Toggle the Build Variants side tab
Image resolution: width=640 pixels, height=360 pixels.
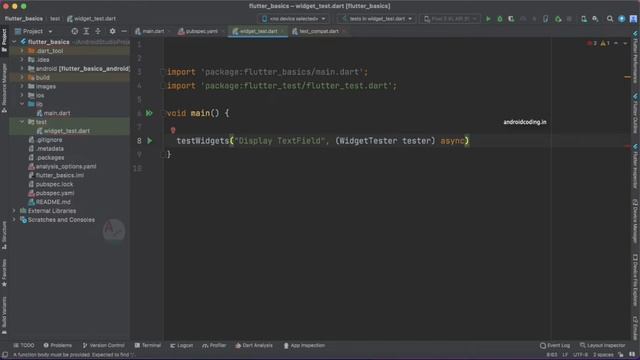point(4,315)
